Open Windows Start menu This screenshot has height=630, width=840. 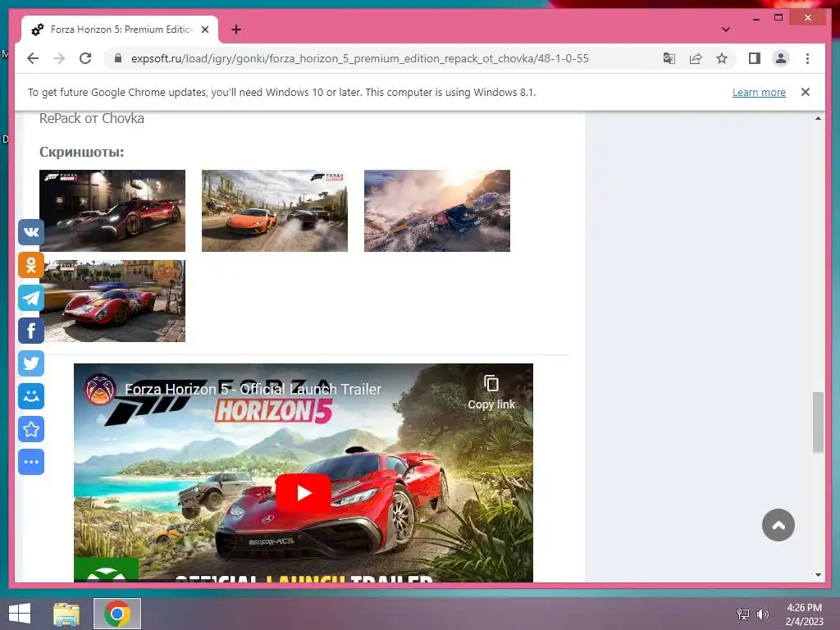point(20,614)
